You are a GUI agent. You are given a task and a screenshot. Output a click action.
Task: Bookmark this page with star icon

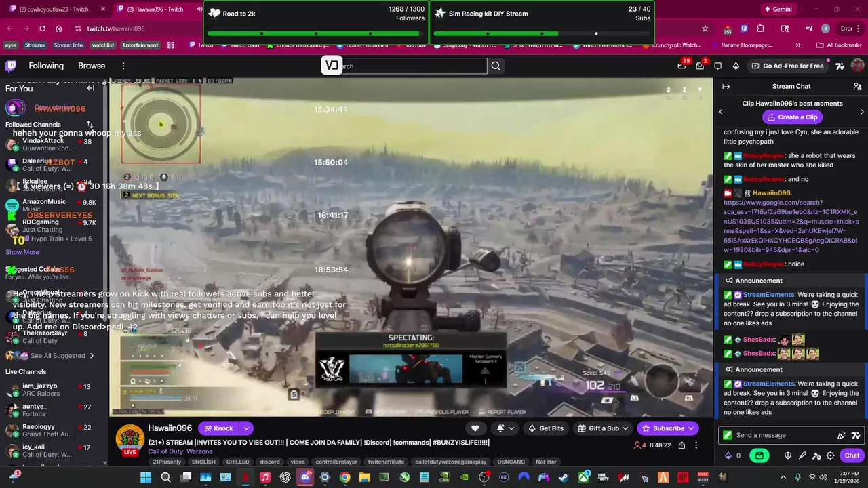tap(705, 28)
